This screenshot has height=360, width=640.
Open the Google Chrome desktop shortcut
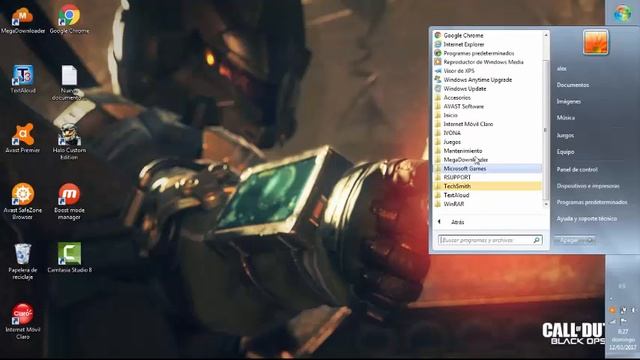coord(69,20)
